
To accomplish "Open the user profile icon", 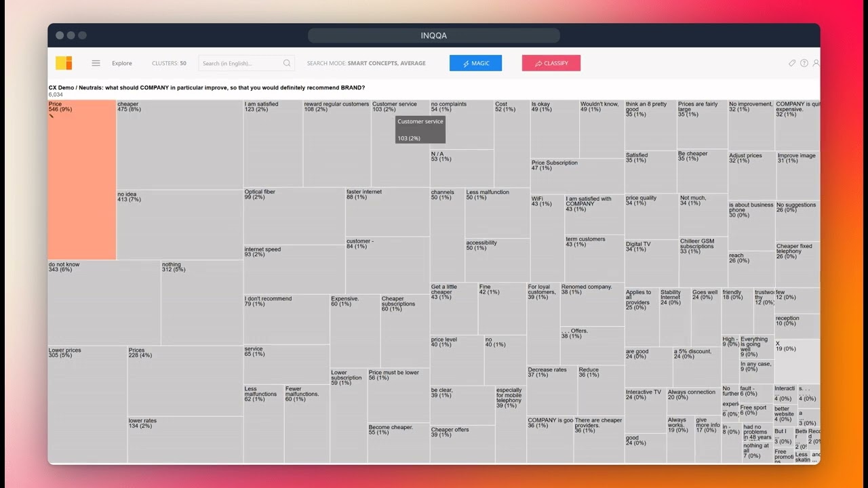I will 816,63.
